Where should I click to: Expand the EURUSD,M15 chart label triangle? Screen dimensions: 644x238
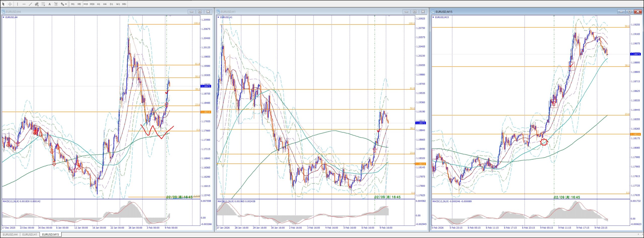[433, 17]
